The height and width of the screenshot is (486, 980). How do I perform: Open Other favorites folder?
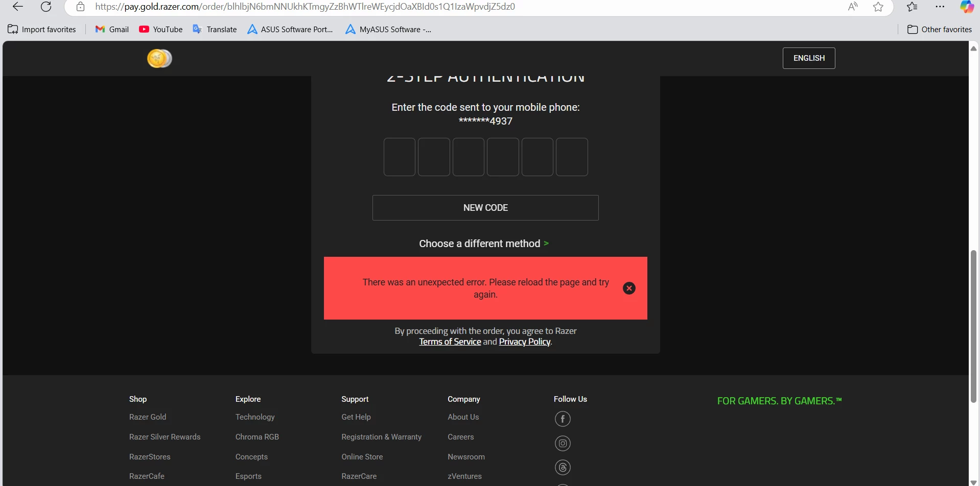point(940,30)
